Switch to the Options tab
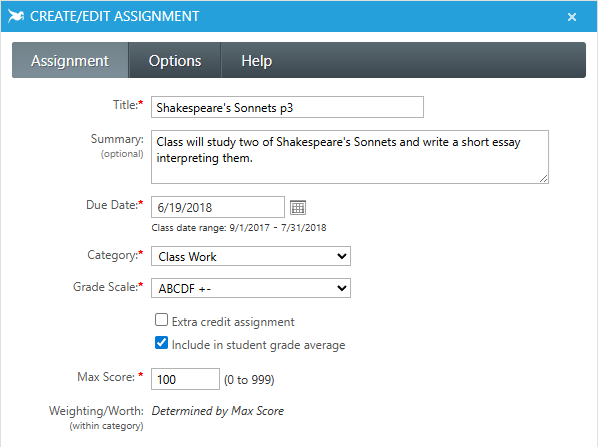This screenshot has height=447, width=598. (175, 61)
